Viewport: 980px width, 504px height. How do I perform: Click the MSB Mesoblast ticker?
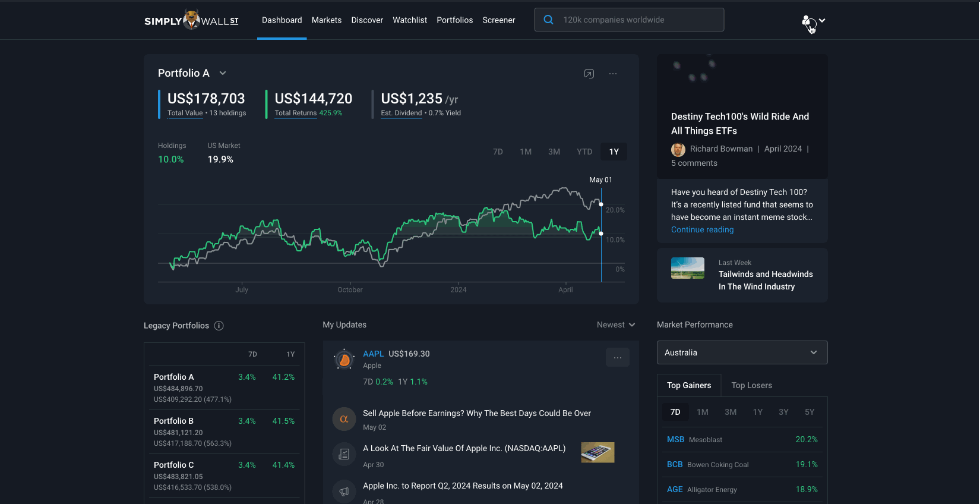pyautogui.click(x=675, y=439)
